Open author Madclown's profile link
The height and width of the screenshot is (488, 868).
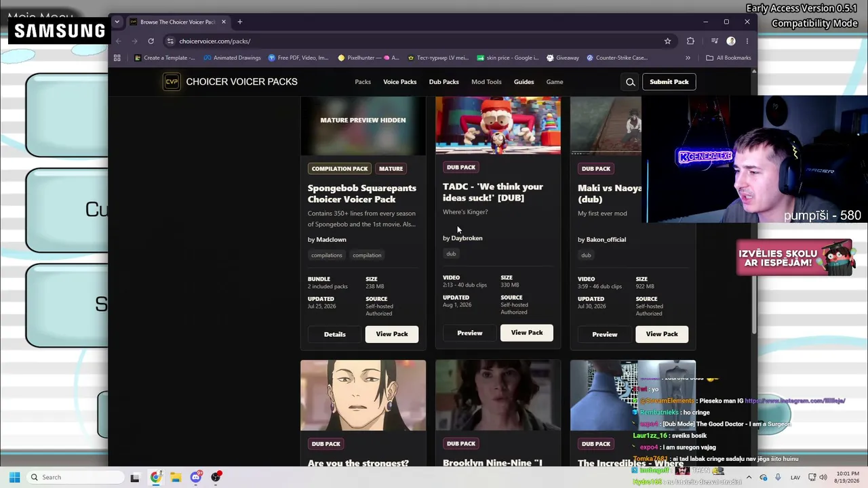(x=331, y=239)
